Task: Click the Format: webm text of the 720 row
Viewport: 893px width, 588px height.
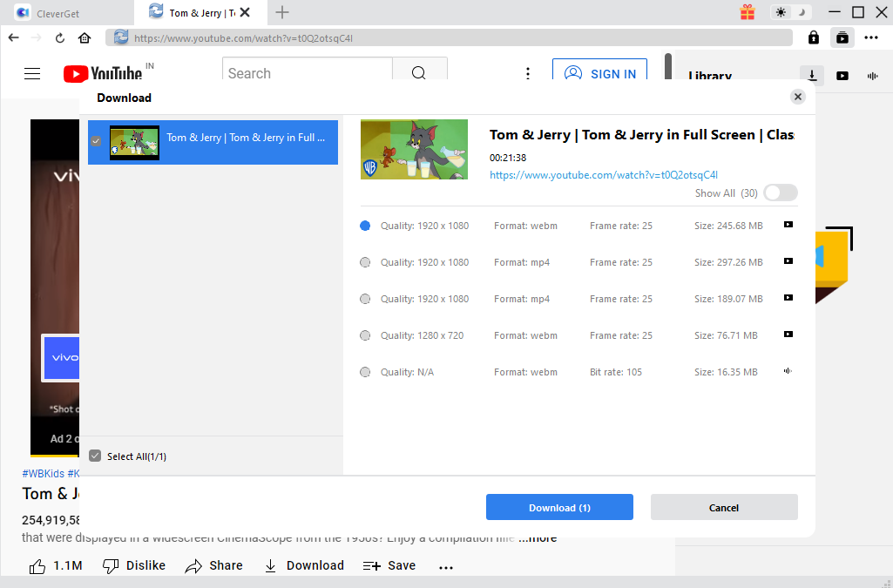Action: click(x=525, y=336)
